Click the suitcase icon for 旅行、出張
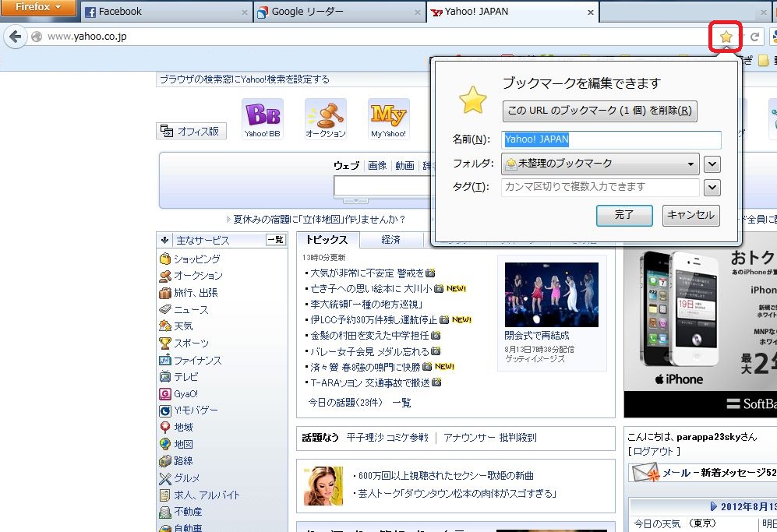The image size is (777, 532). coord(165,293)
